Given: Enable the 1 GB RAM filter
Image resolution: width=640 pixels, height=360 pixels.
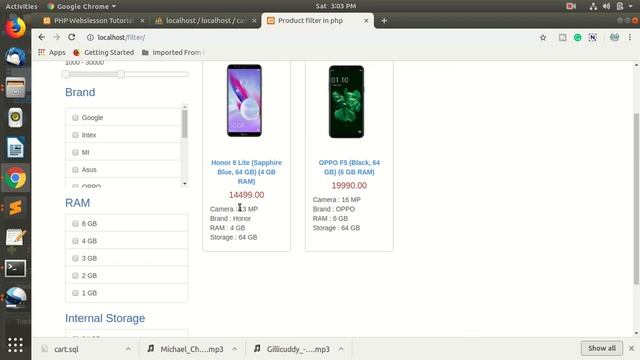Looking at the screenshot, I should [75, 293].
